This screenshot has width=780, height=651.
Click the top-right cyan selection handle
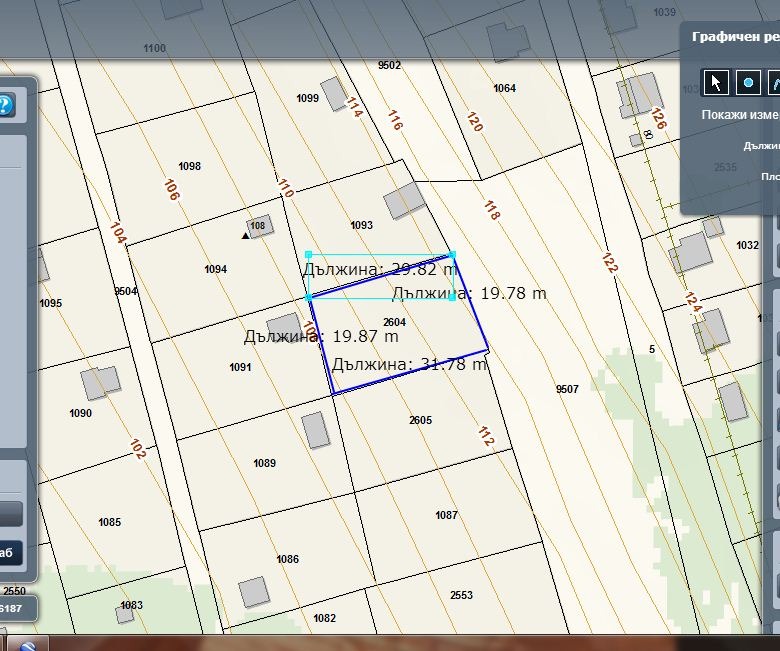(452, 255)
